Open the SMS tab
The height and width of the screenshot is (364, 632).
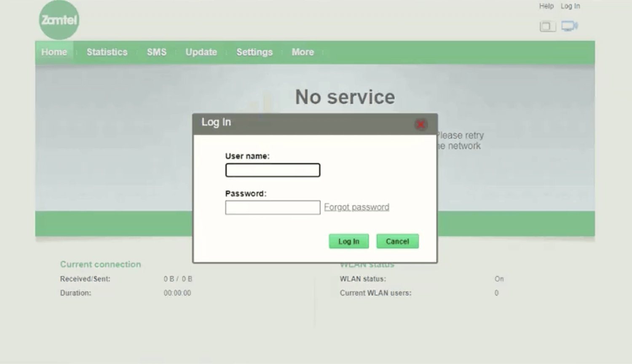click(x=156, y=52)
